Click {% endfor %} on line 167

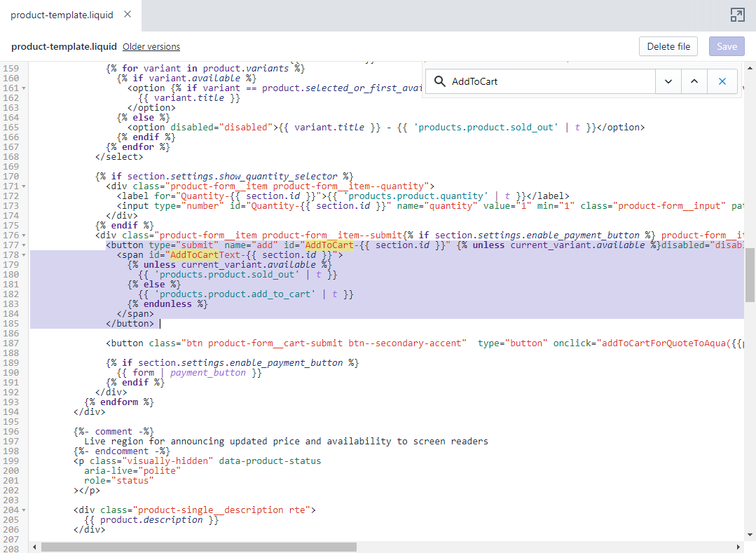tap(138, 147)
